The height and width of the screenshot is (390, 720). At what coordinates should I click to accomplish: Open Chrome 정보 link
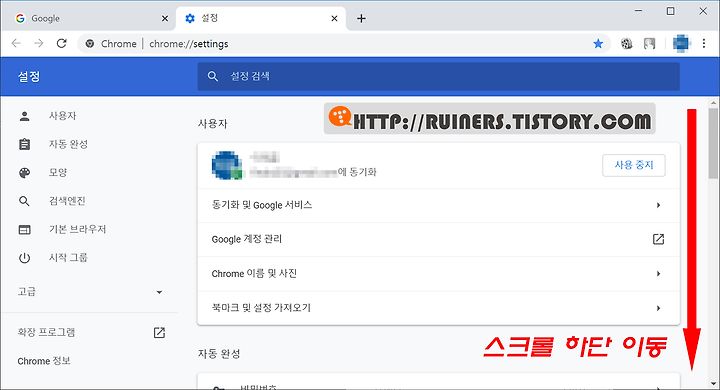pyautogui.click(x=44, y=361)
